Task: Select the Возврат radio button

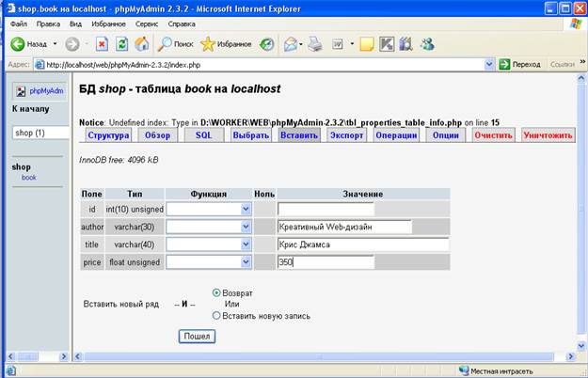Action: pyautogui.click(x=216, y=293)
